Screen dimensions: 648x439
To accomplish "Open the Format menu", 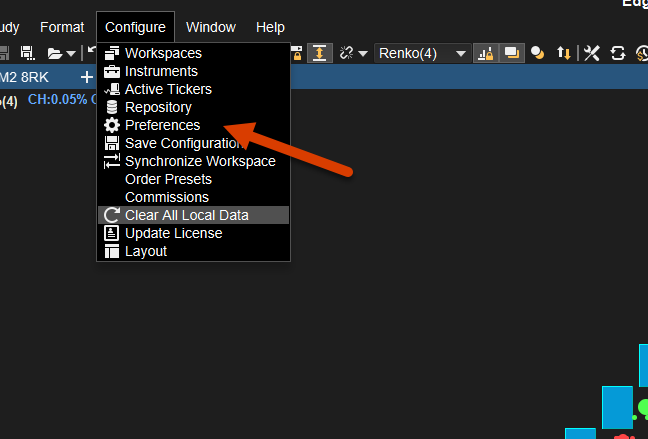I will (x=62, y=27).
